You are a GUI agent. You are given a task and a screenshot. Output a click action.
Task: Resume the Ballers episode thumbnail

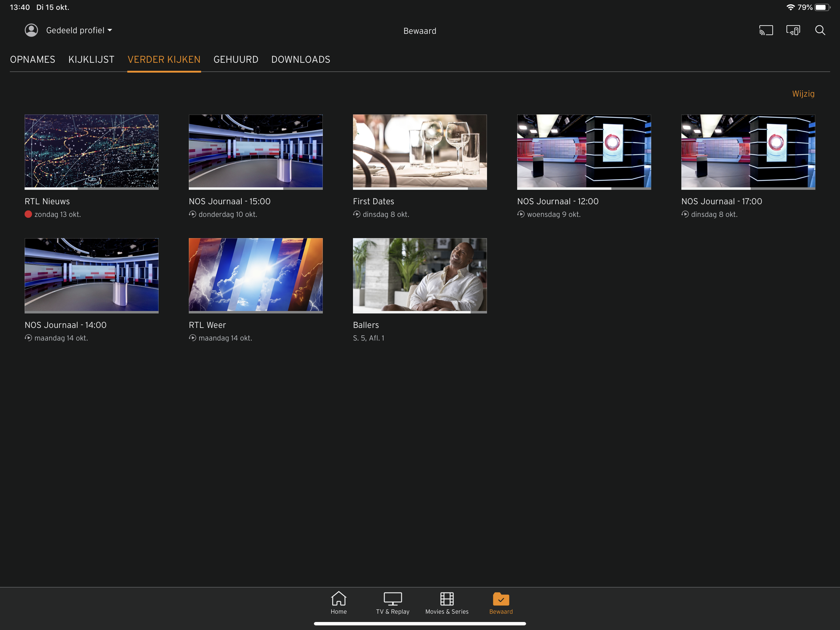tap(420, 275)
